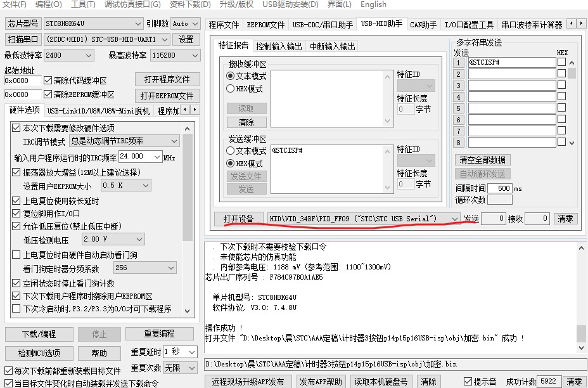
Task: Click the 打开设备 button
Action: (x=238, y=219)
